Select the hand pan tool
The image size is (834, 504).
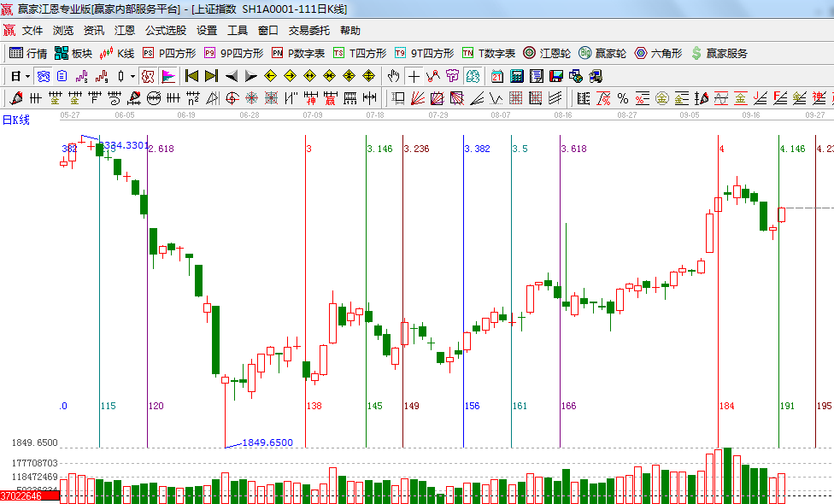[x=394, y=76]
